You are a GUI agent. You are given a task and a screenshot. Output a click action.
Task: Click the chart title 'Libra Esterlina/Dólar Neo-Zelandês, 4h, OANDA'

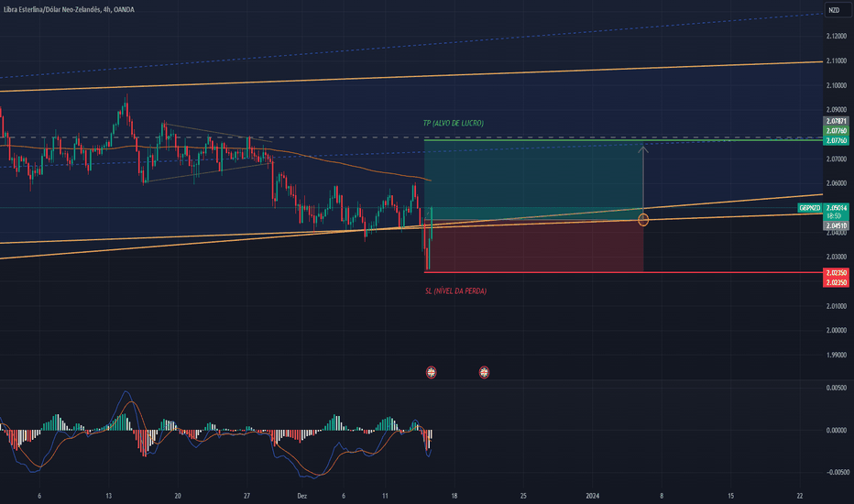pyautogui.click(x=69, y=9)
